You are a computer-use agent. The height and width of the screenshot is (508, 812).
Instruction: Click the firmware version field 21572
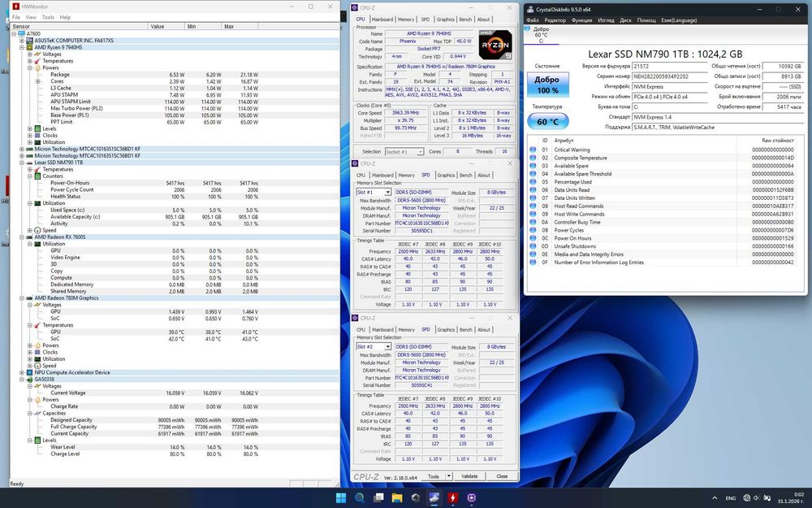(669, 66)
